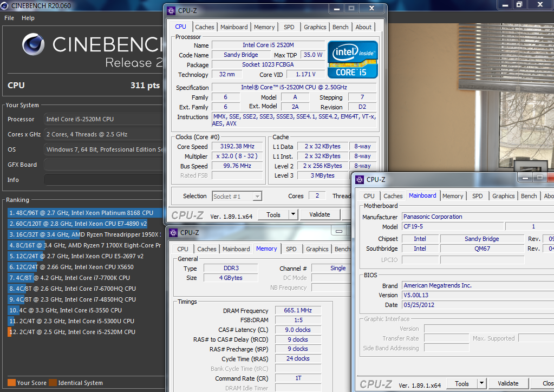
Task: Click Tools button in Mainboard CPU-Z window
Action: click(x=461, y=384)
